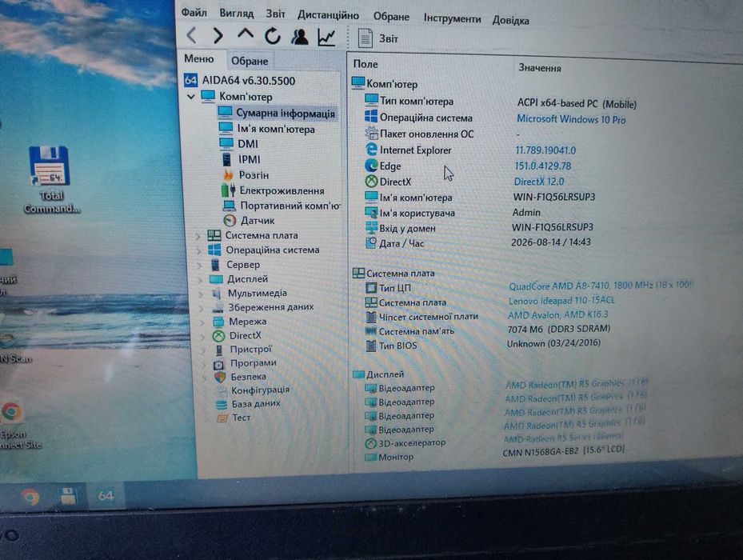This screenshot has width=743, height=560.
Task: Click the Пристрої tree icon
Action: (x=218, y=350)
